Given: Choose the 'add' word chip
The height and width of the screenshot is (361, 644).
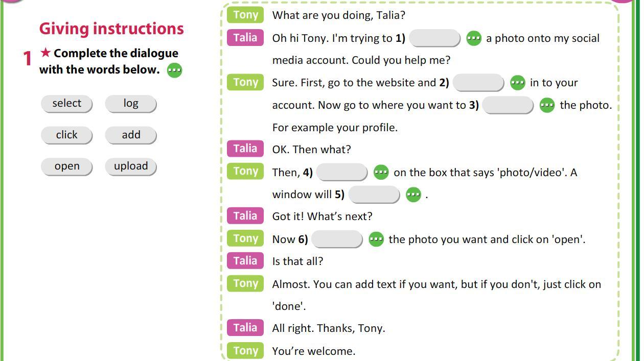Looking at the screenshot, I should coord(131,135).
